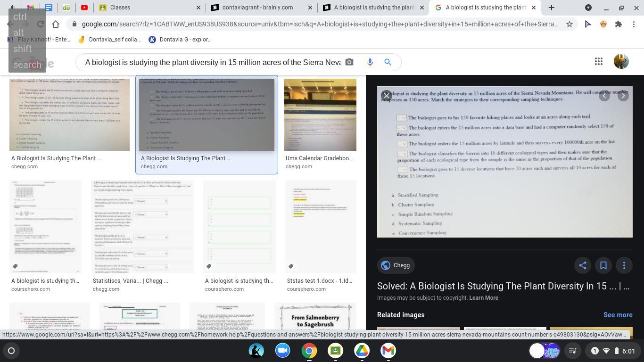Save previewed image to collection

(x=603, y=265)
